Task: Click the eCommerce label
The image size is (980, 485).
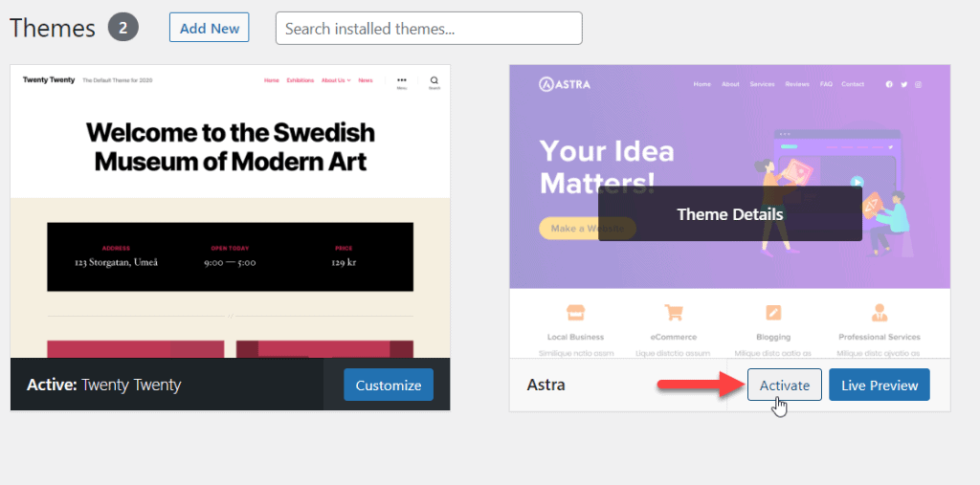Action: [x=673, y=337]
